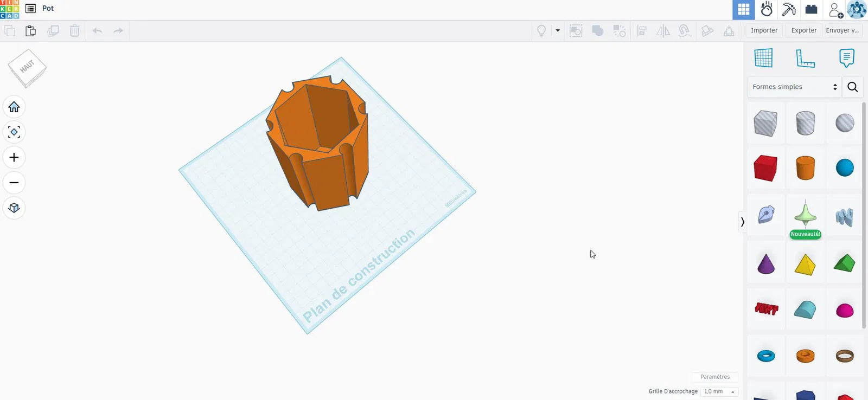Click the Align tool icon
Screen dimensions: 868x400
coord(642,31)
